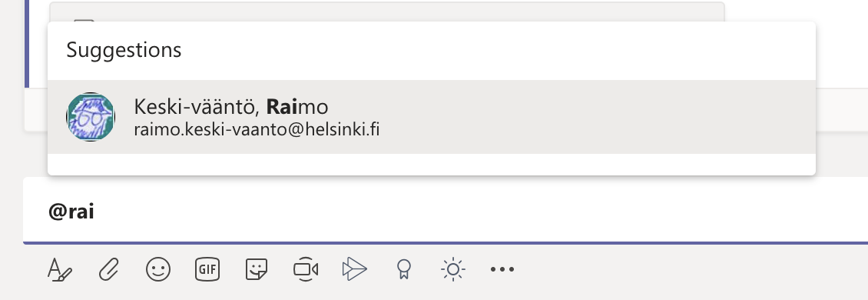868x300 pixels.
Task: Open the sun-shaped app icon in the toolbar
Action: (453, 269)
